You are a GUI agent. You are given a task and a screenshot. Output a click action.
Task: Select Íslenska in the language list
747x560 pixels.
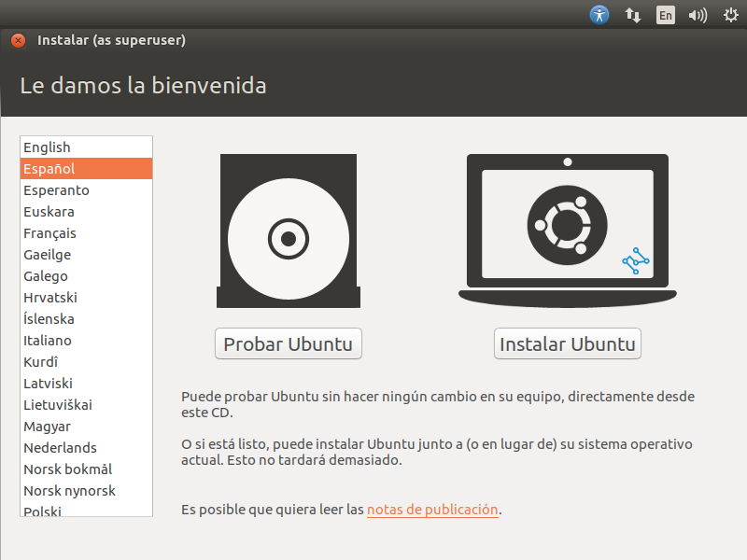tap(86, 318)
